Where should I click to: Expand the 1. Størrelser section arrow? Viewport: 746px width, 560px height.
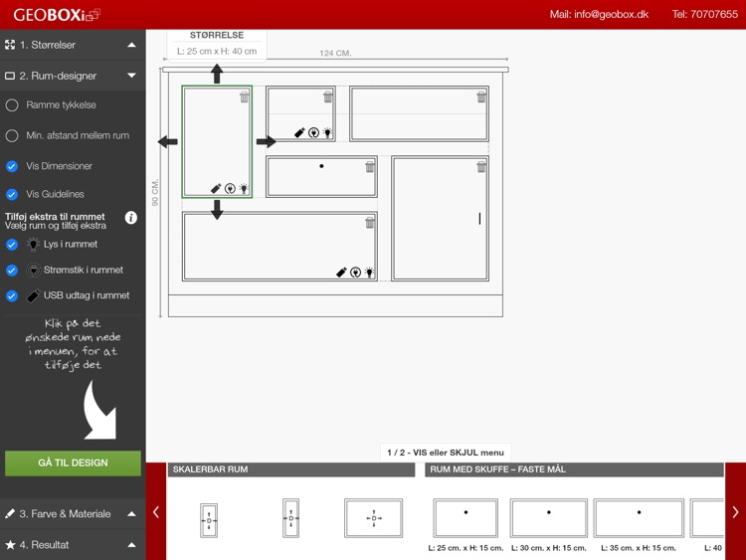(x=131, y=45)
